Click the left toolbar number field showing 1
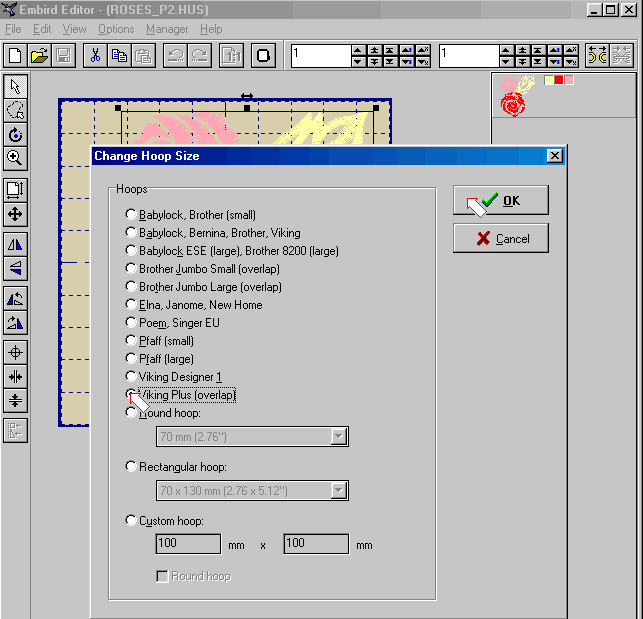643x619 pixels. [x=321, y=55]
